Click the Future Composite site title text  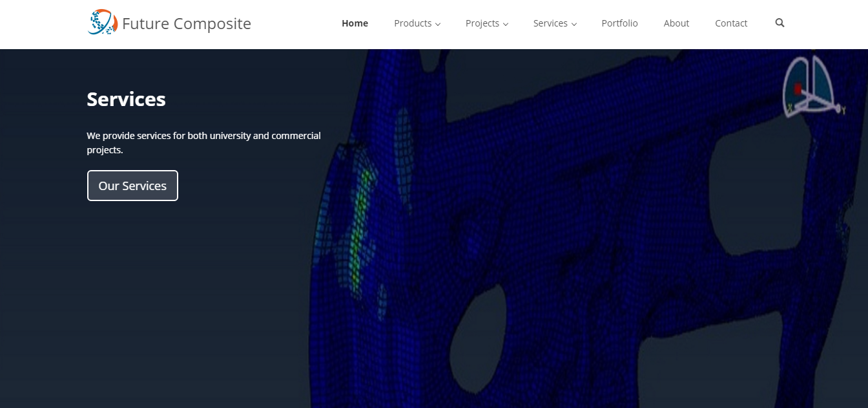(186, 23)
